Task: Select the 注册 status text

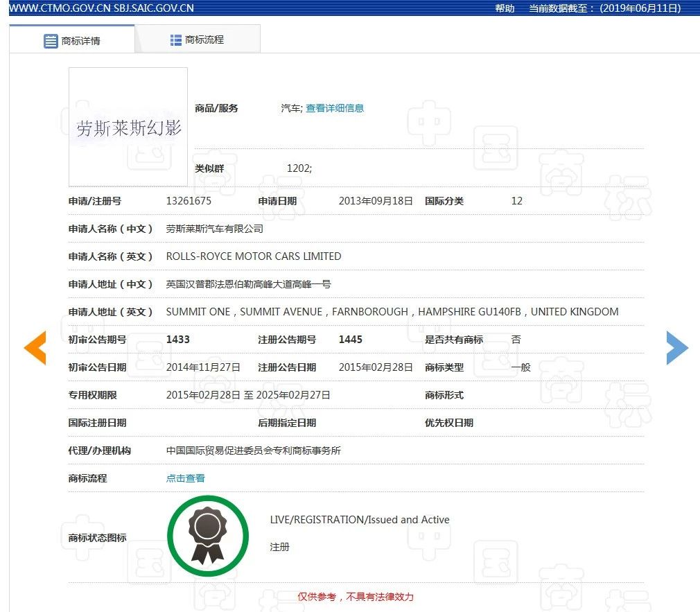Action: tap(279, 547)
